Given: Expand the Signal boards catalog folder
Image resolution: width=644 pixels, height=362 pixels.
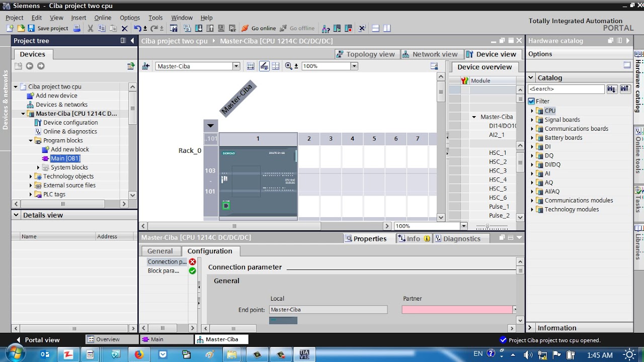Looking at the screenshot, I should [x=532, y=120].
